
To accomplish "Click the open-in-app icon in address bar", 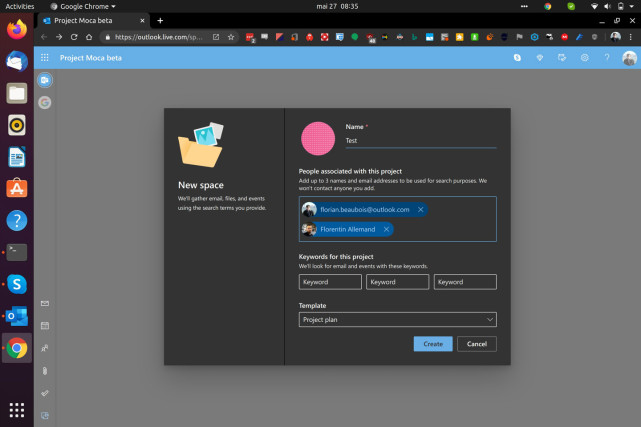I will tap(216, 37).
